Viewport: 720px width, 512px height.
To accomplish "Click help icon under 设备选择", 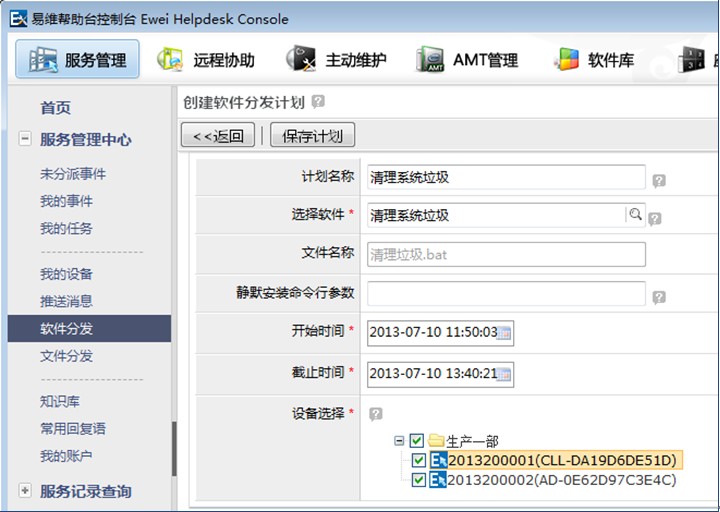I will click(x=376, y=414).
